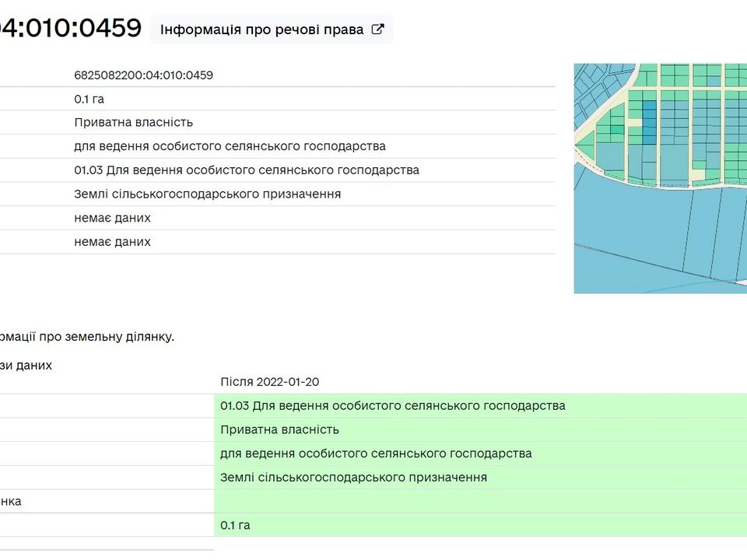This screenshot has width=747, height=560.
Task: Click 'для ведення особистого селянського господарства' in the green table
Action: pyautogui.click(x=376, y=453)
